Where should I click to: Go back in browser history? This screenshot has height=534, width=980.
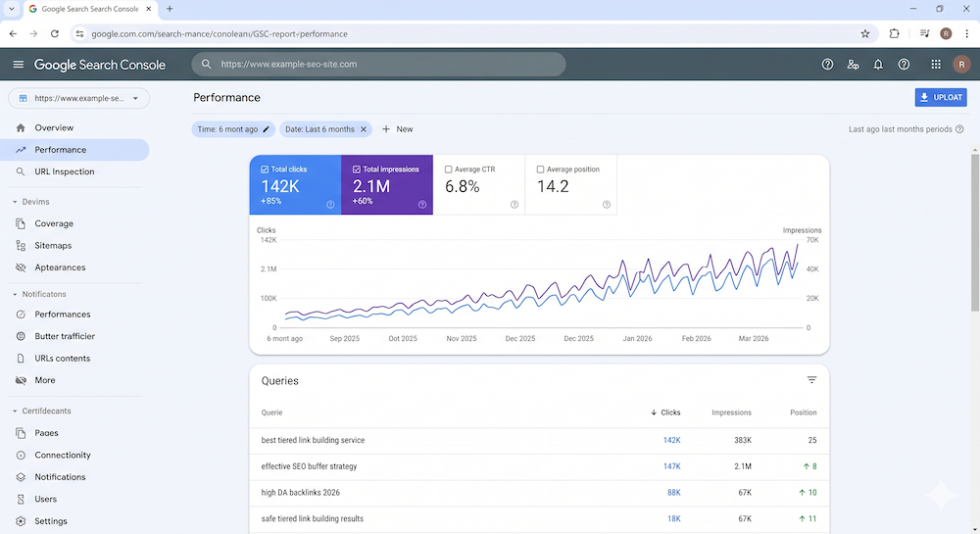pyautogui.click(x=13, y=33)
